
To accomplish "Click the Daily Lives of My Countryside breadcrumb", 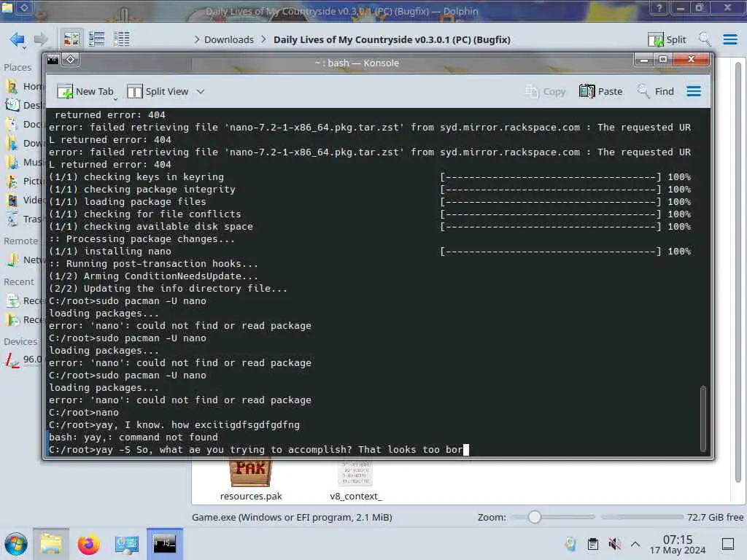I will 392,39.
